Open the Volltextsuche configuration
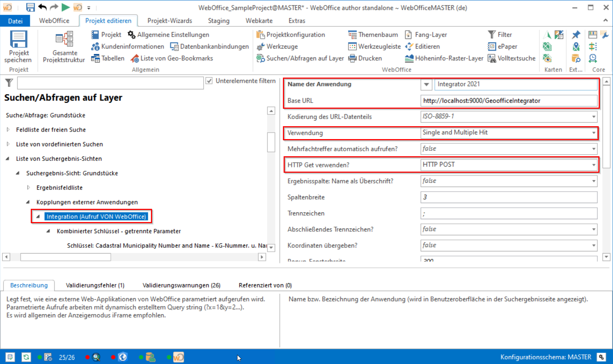Viewport: 613px width, 364px height. 511,58
